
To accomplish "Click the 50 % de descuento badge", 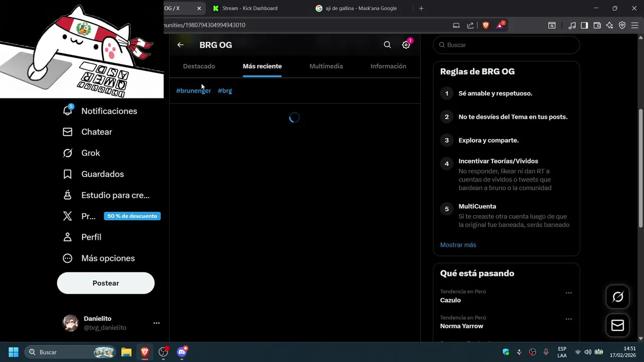I will [132, 216].
